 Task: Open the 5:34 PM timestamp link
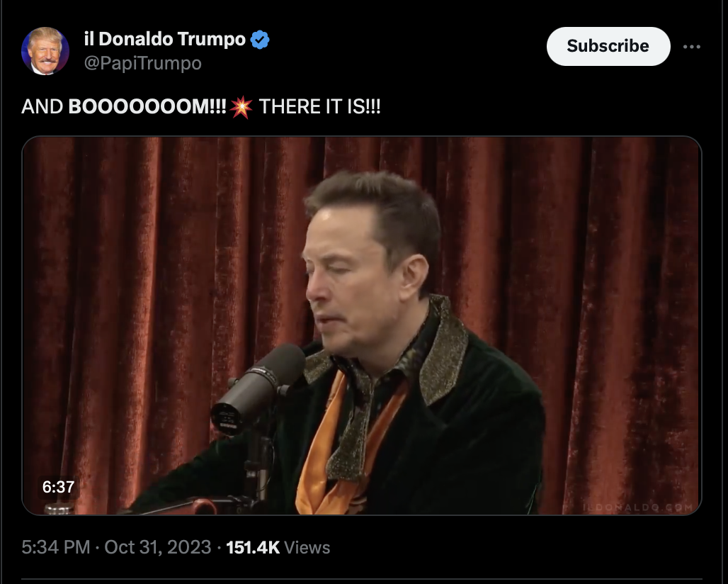[56, 547]
